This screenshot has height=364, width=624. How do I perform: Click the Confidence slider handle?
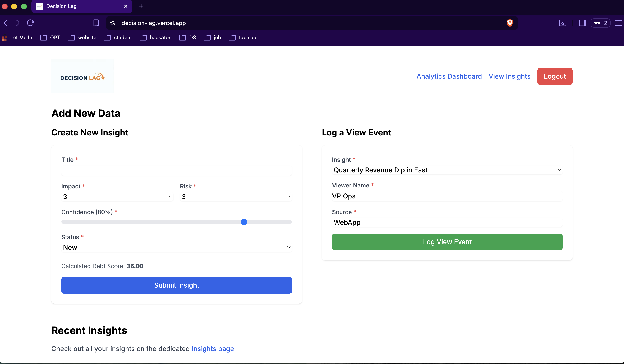(244, 222)
